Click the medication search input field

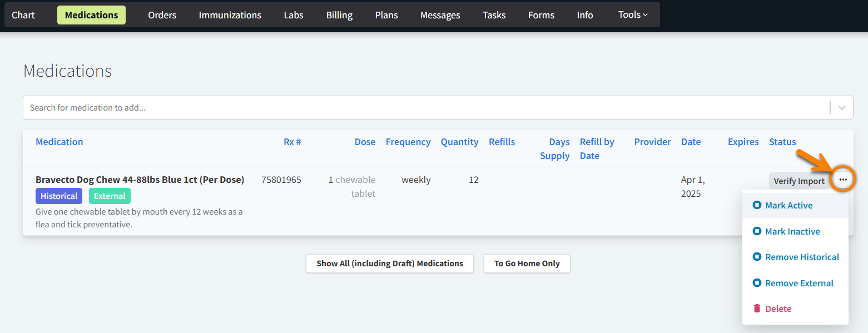point(423,108)
